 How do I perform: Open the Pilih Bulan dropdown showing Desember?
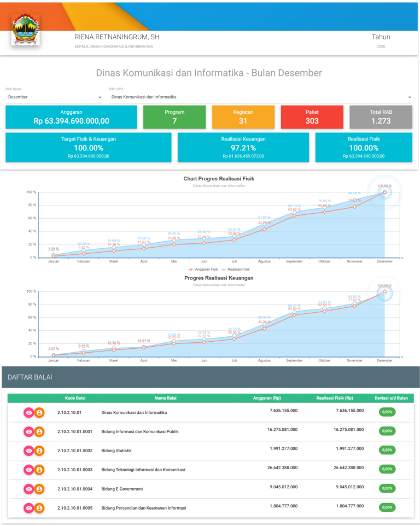coord(54,97)
